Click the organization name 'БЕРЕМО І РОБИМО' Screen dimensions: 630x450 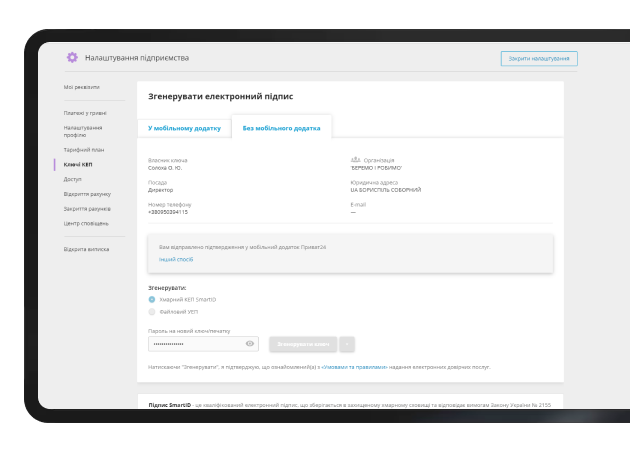click(x=376, y=168)
